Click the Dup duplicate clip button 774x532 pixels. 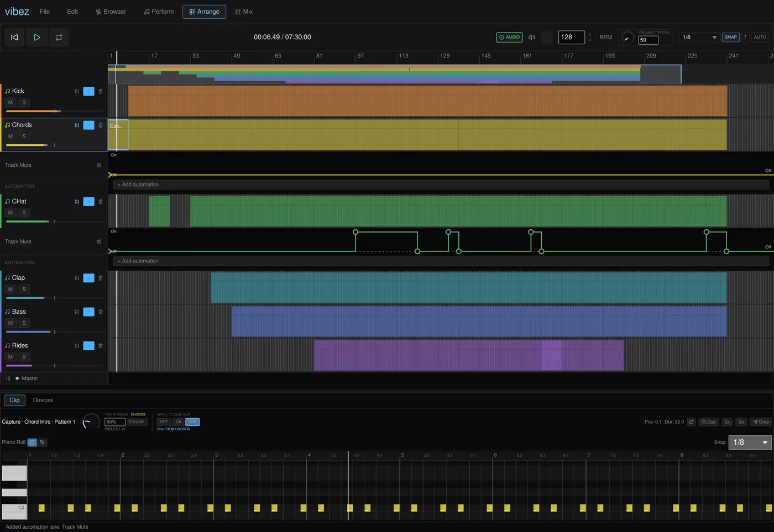point(709,422)
